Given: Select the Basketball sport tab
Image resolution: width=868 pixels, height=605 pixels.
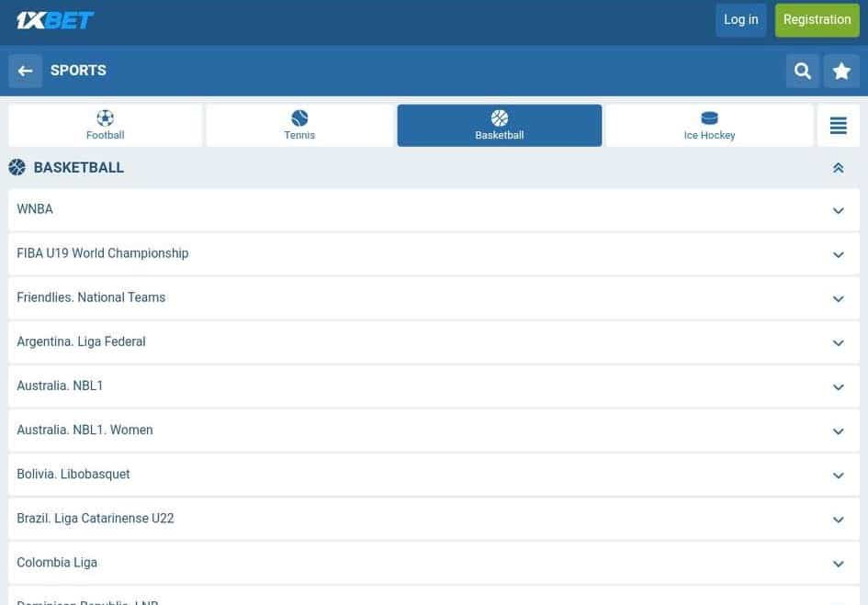Looking at the screenshot, I should [499, 126].
